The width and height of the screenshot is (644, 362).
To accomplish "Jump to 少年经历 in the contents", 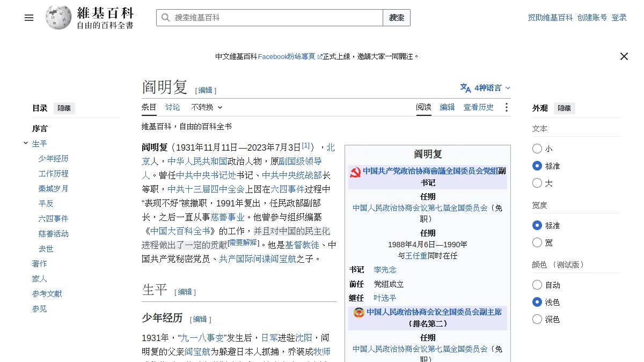I will pos(54,159).
